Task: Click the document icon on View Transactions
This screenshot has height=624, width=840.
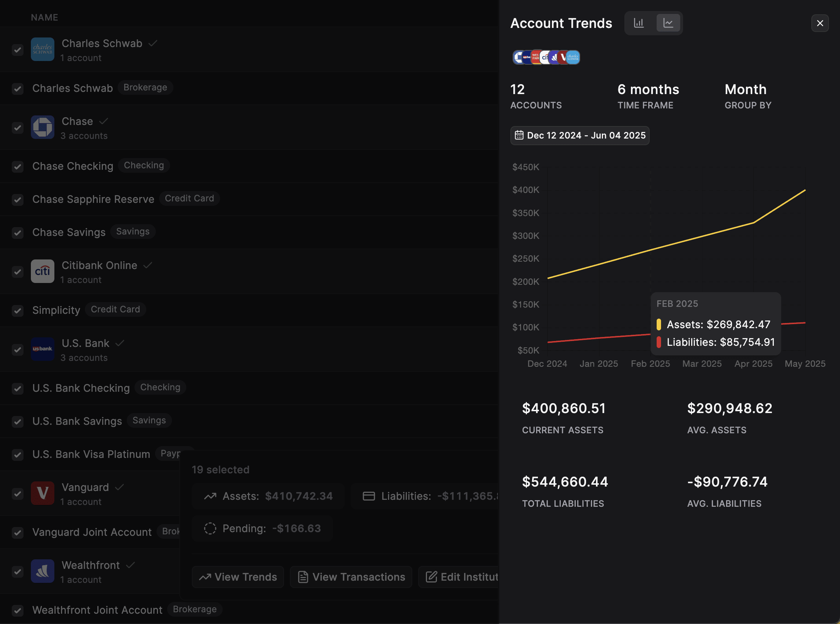Action: tap(303, 577)
